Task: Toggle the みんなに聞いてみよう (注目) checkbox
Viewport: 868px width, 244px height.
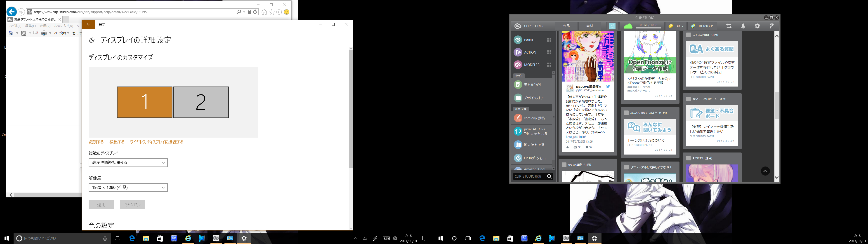Action: click(626, 113)
